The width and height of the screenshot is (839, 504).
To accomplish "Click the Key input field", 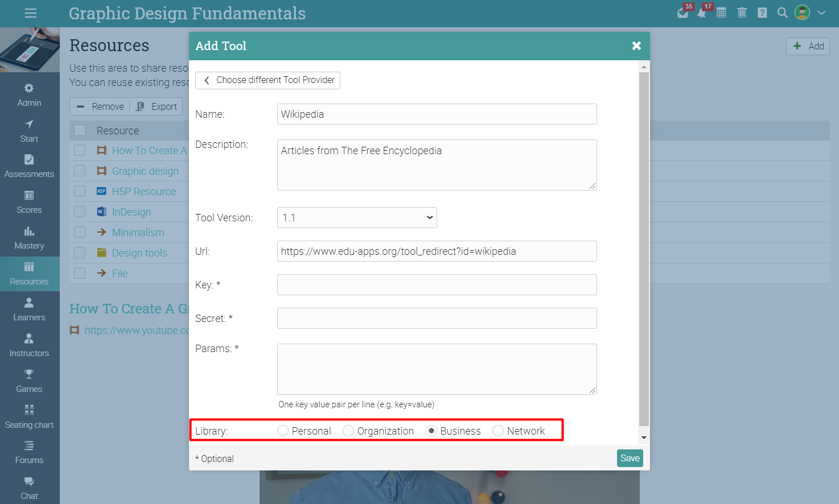I will point(437,284).
